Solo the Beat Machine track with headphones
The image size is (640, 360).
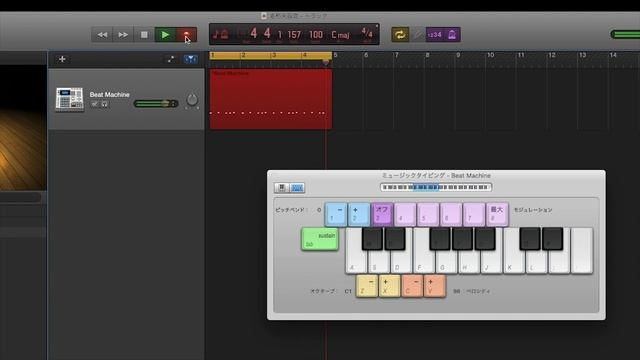tap(104, 104)
